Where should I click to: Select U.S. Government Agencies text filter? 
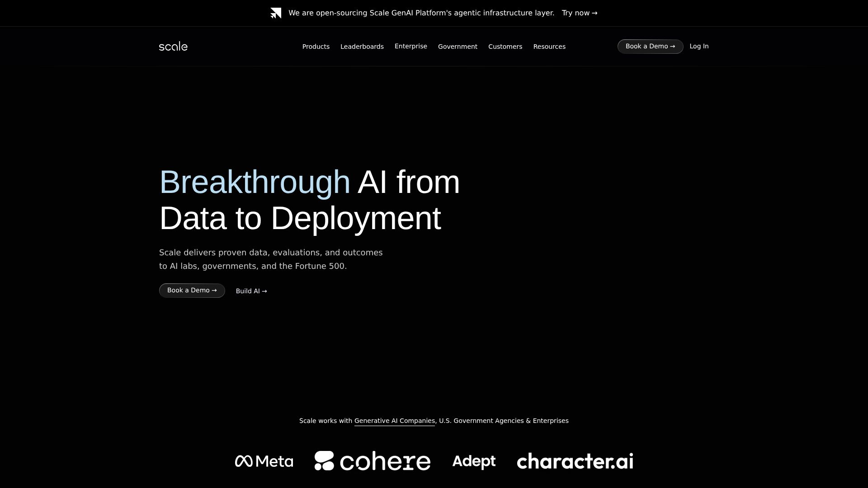[481, 421]
